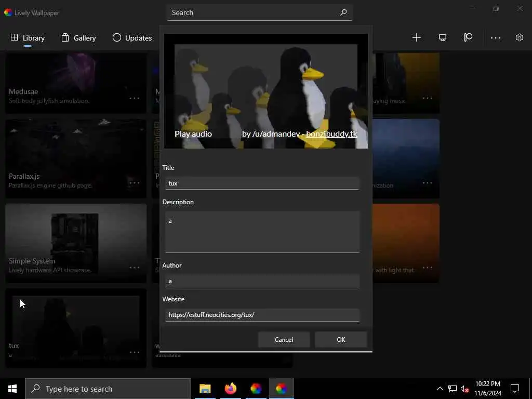Switch to first Lively Wallpaper taskbar icon
Screen dimensions: 532x399
pyautogui.click(x=256, y=389)
